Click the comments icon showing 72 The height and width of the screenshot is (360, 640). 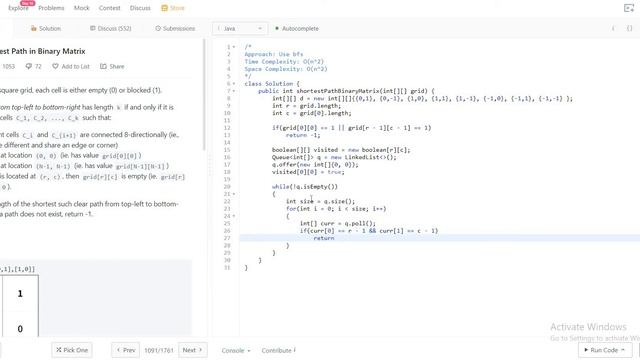pyautogui.click(x=28, y=66)
